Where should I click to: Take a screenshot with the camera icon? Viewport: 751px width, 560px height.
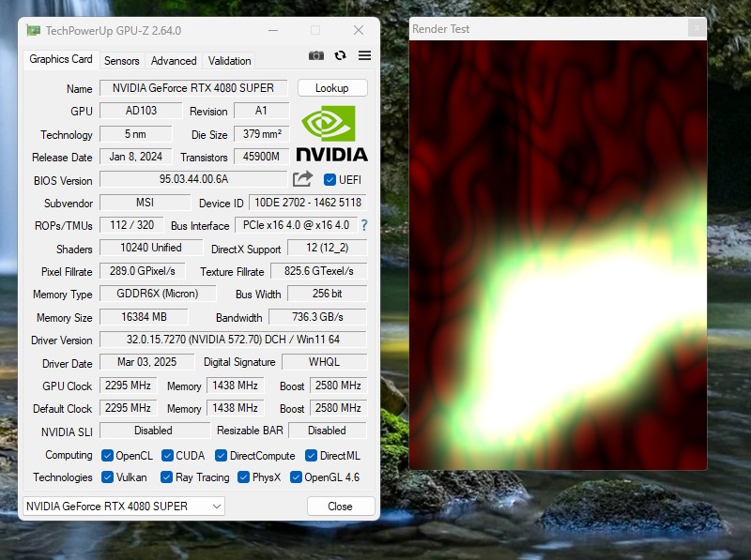(x=316, y=55)
